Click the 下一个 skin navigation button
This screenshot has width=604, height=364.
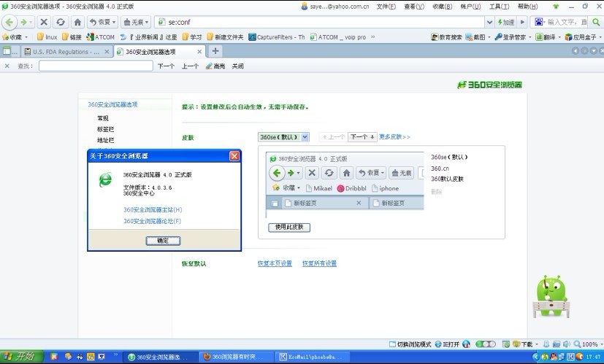coord(362,137)
